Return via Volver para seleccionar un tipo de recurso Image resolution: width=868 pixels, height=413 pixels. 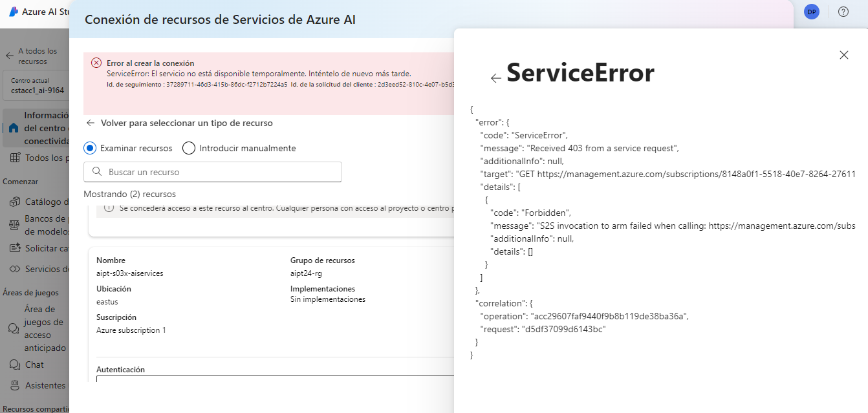point(179,123)
